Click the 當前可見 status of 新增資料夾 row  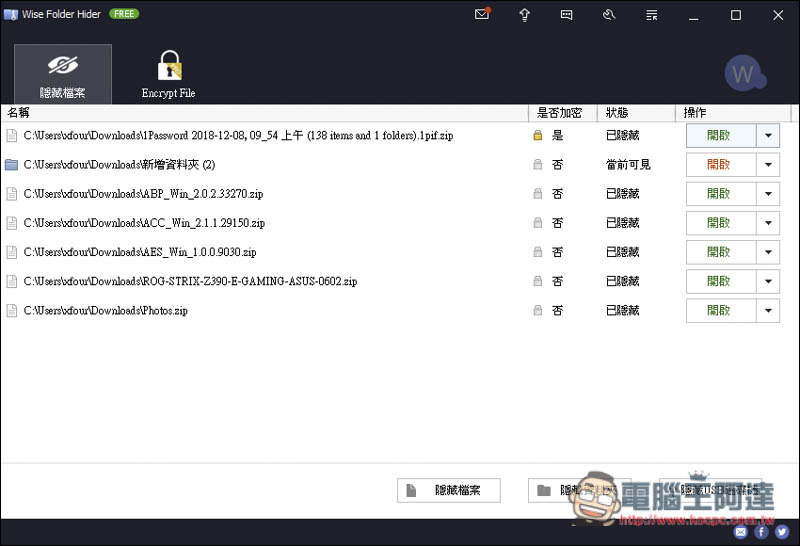click(628, 165)
